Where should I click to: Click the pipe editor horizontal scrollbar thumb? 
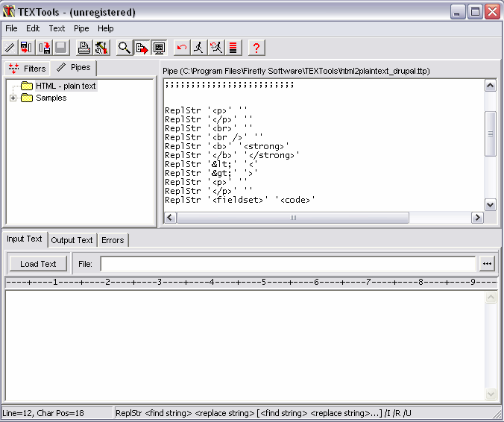[292, 218]
